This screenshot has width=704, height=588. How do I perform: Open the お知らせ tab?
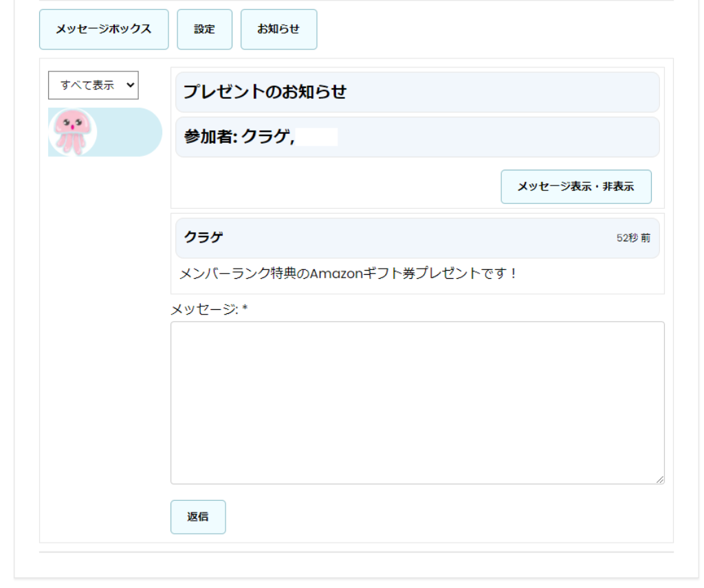click(x=278, y=30)
